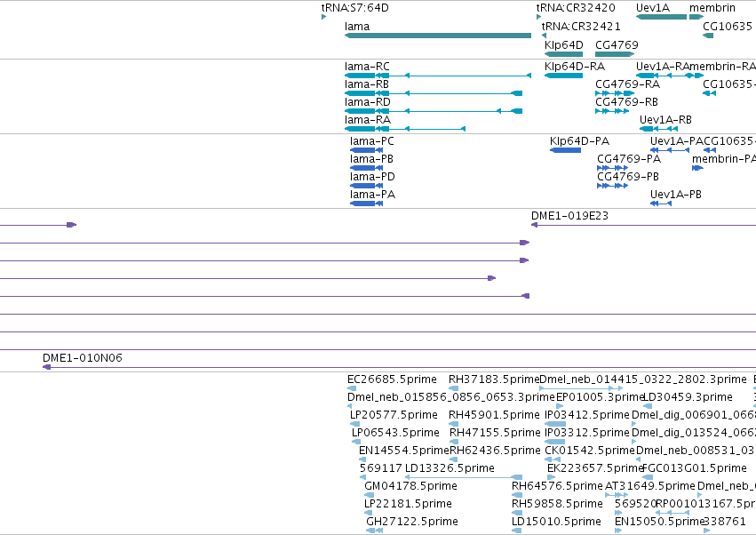Select EST IP03312.5prime

click(554, 442)
